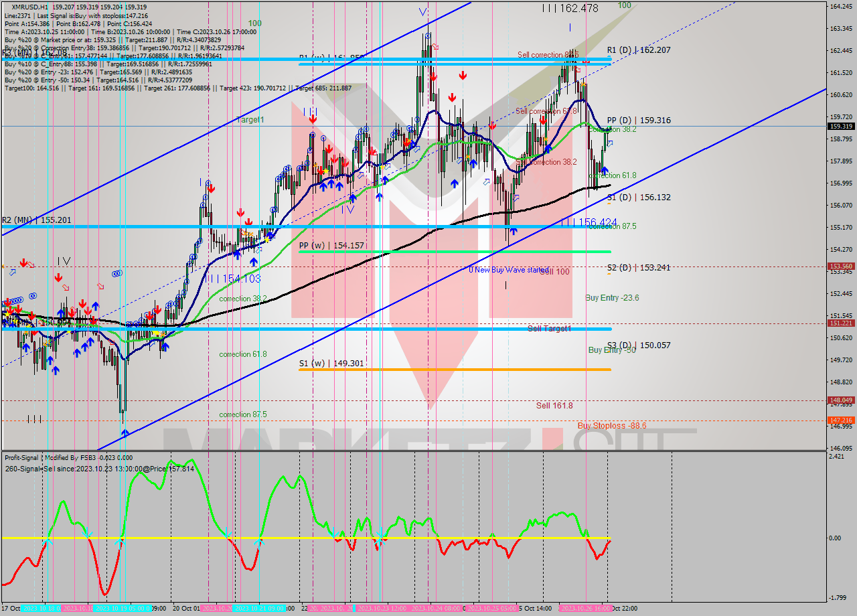
Task: Select the PP (w) 154.157 weekly pivot label
Action: point(331,246)
